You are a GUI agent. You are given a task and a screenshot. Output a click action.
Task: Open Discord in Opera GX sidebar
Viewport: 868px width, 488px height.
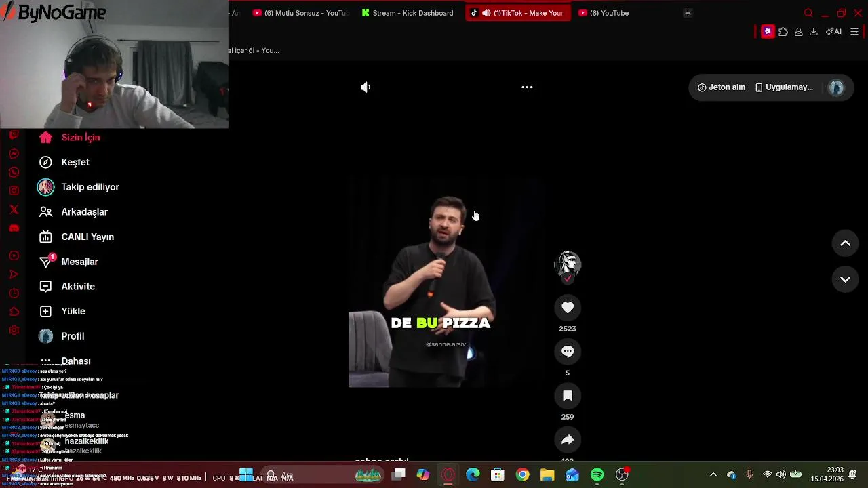tap(14, 228)
